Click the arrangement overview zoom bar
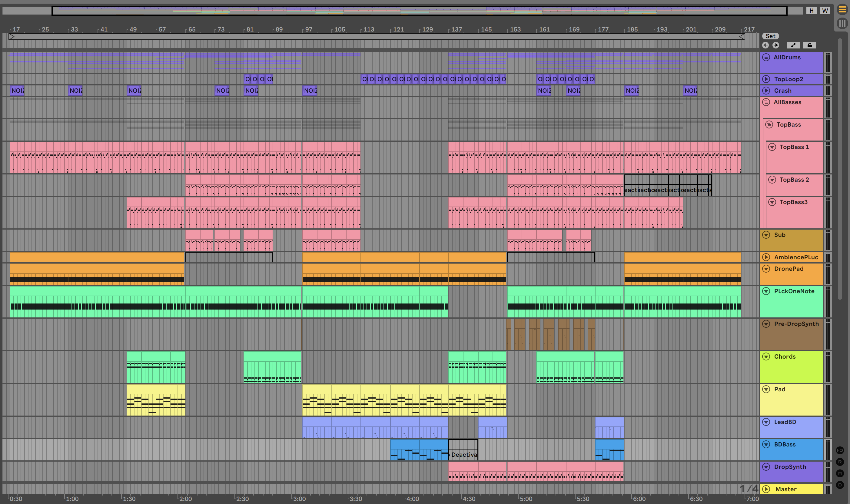 pyautogui.click(x=419, y=11)
